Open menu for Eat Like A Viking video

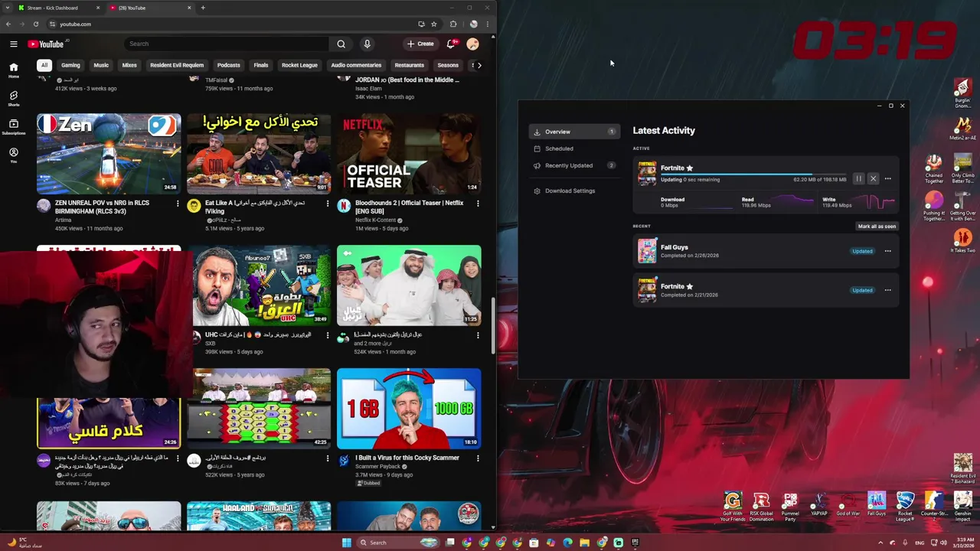click(x=328, y=204)
